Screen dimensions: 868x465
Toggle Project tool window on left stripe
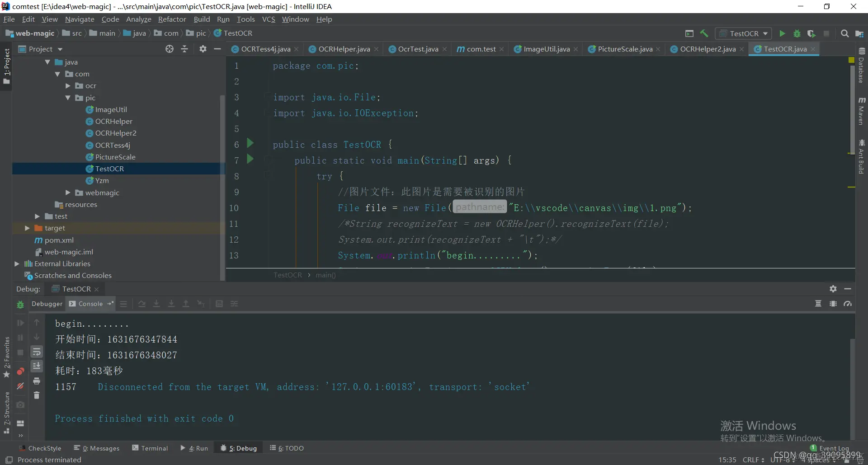pyautogui.click(x=6, y=66)
